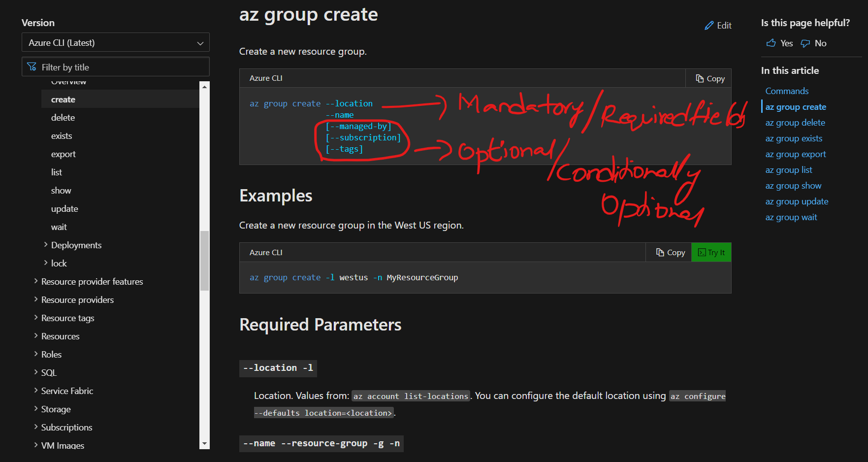Click the sidebar scrollbar up arrow
Viewport: 868px width, 462px height.
(x=205, y=87)
